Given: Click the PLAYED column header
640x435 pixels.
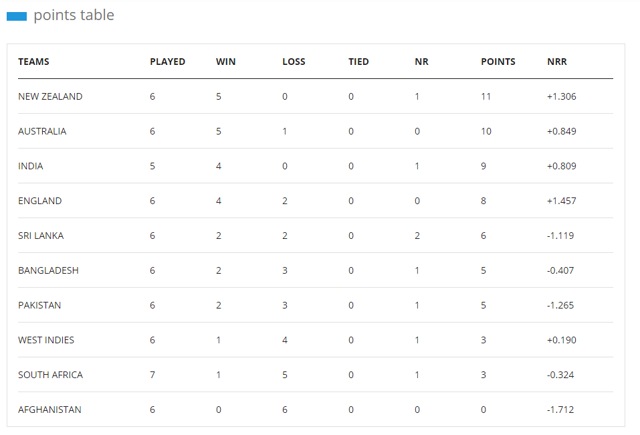Looking at the screenshot, I should click(x=167, y=62).
